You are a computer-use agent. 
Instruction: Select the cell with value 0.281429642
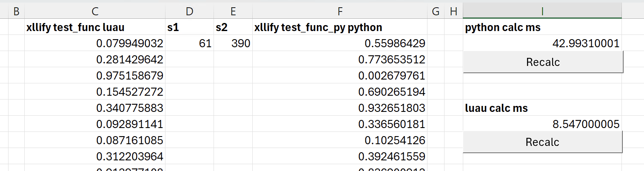coord(95,59)
